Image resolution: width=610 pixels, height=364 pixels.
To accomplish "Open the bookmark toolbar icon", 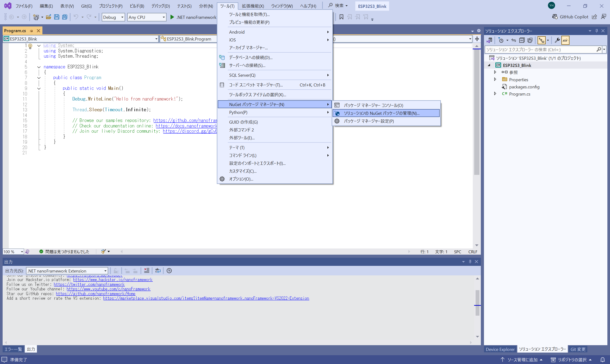I will click(341, 17).
